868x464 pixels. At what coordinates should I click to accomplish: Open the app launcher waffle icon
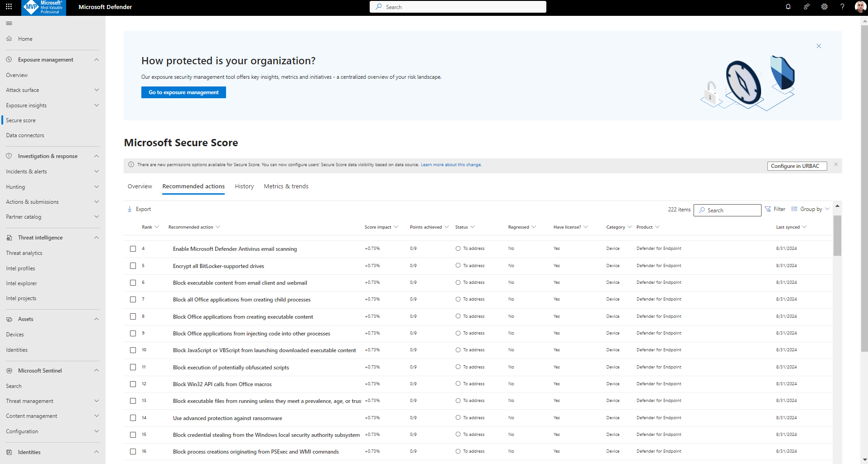pos(8,7)
